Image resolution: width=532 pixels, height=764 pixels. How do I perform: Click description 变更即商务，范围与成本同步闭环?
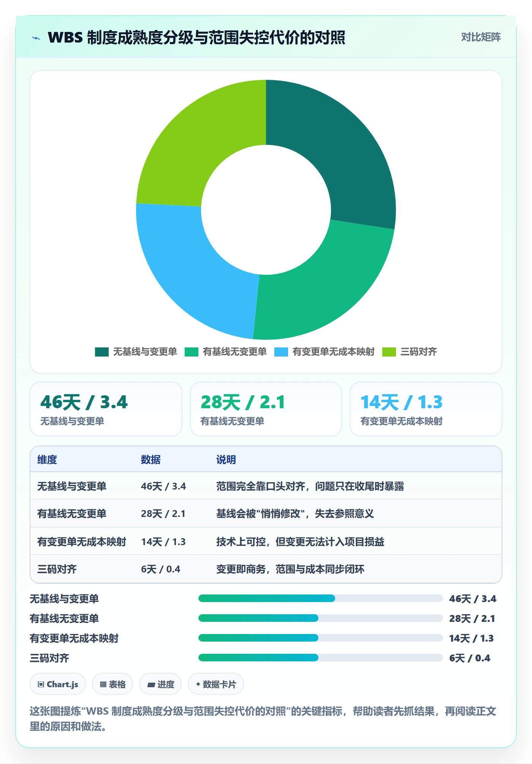(x=290, y=569)
